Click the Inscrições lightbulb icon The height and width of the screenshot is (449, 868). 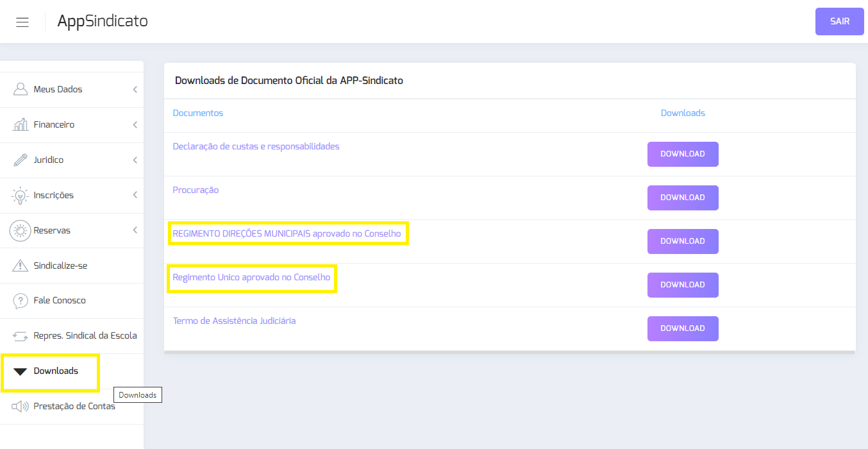[21, 195]
